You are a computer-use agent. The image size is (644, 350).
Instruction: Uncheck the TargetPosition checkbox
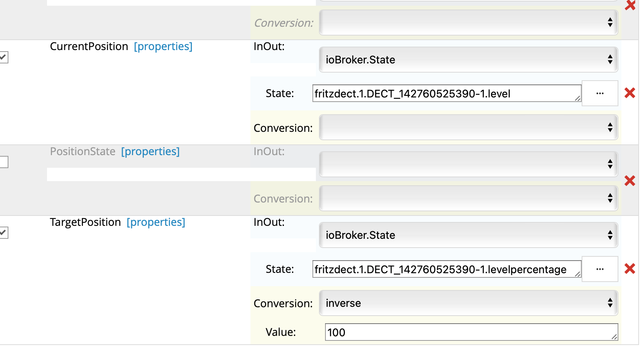coord(3,233)
